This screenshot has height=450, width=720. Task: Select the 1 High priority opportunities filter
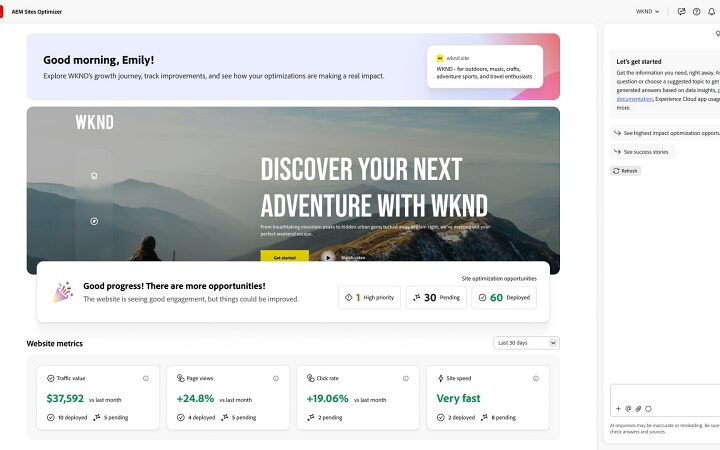370,298
